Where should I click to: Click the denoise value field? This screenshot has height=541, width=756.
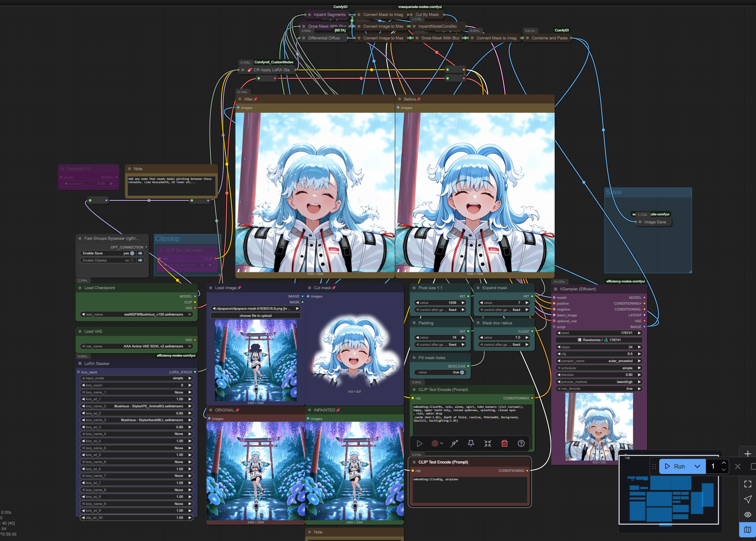point(599,375)
